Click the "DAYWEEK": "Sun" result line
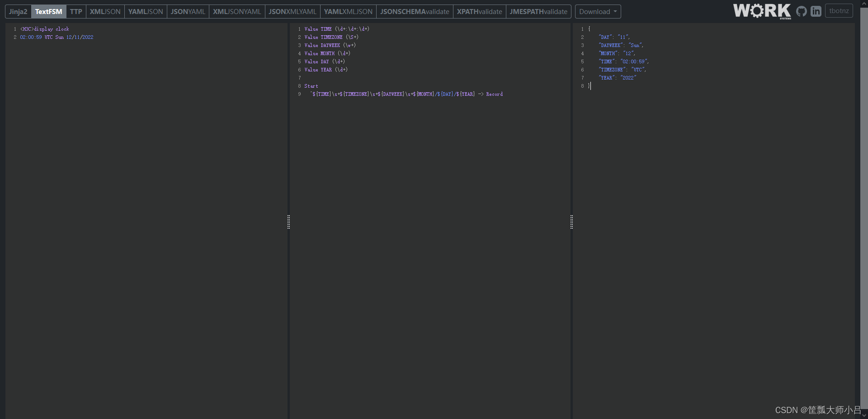 click(x=621, y=45)
